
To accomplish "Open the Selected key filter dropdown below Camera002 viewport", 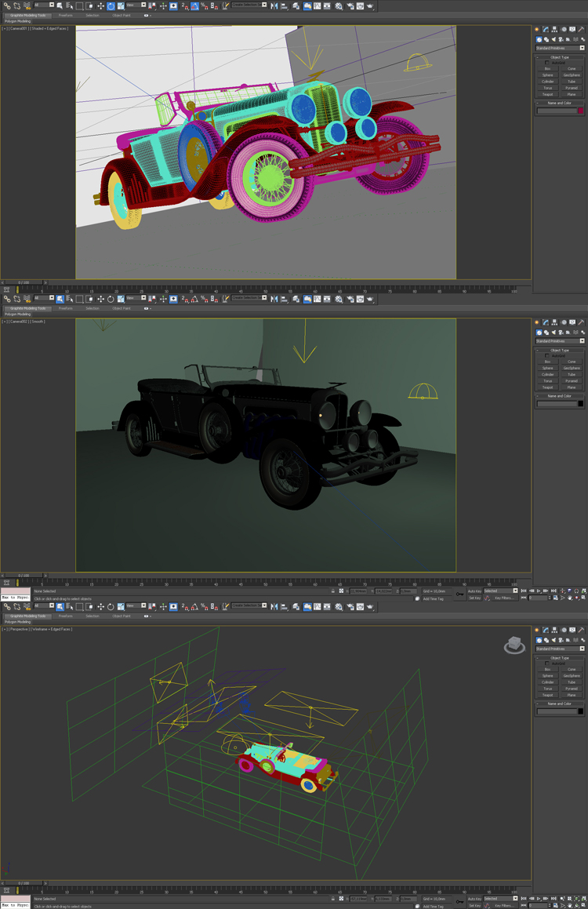I will pyautogui.click(x=500, y=591).
